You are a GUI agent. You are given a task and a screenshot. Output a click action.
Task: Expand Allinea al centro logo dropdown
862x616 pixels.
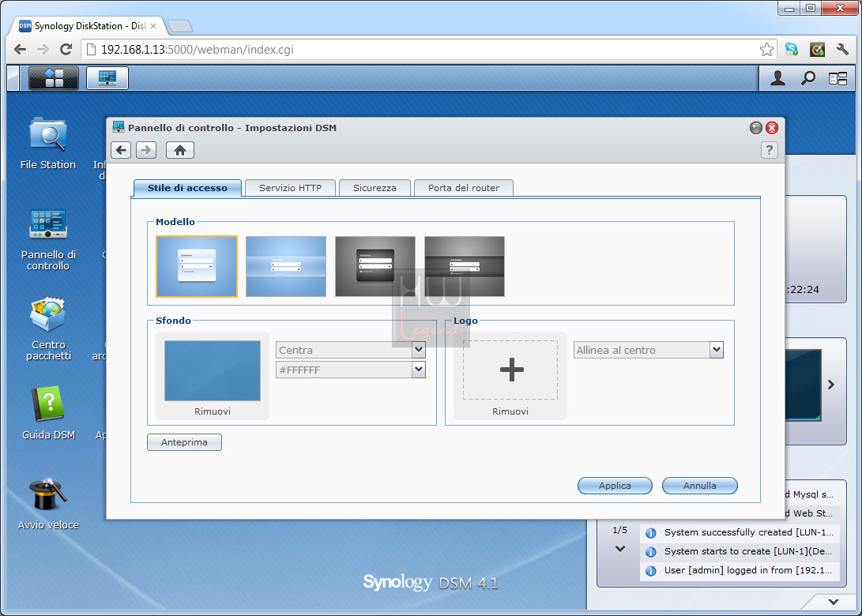tap(717, 350)
